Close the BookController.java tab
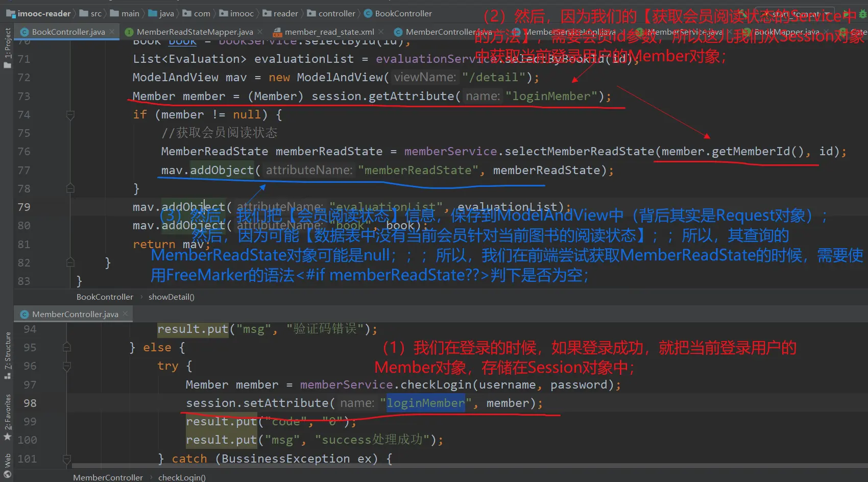Image resolution: width=868 pixels, height=482 pixels. [112, 32]
